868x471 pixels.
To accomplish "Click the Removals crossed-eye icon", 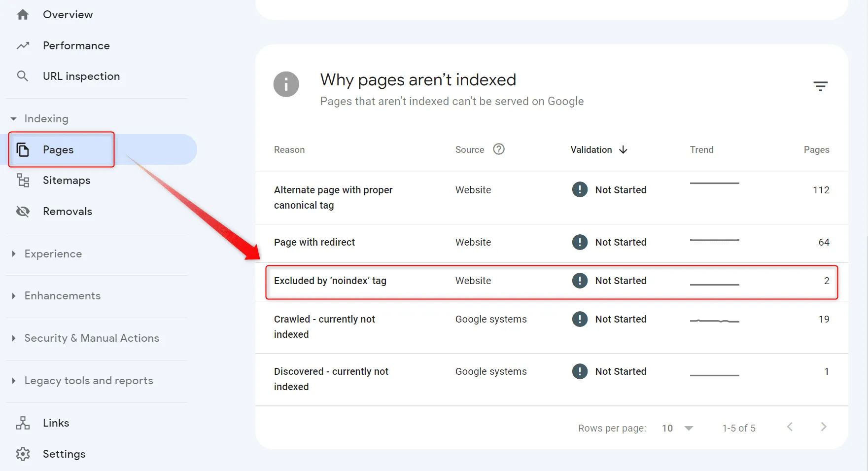I will coord(23,212).
